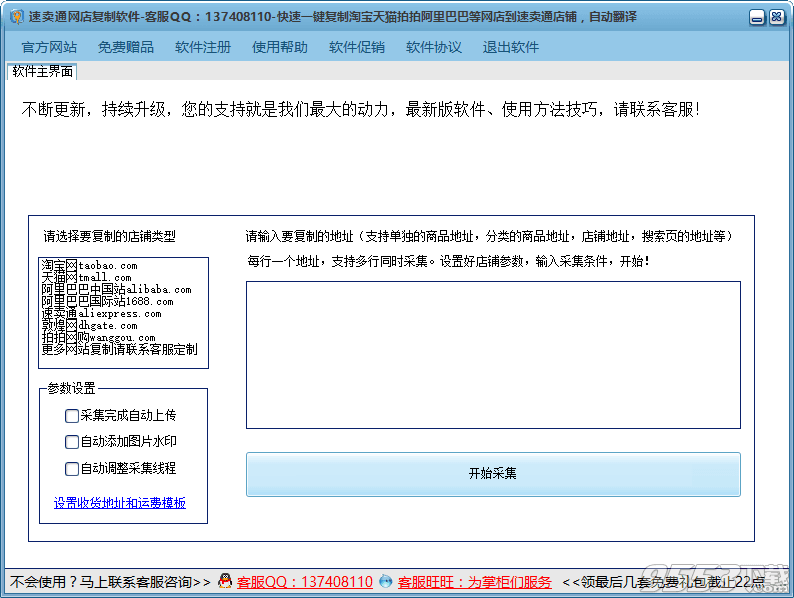Click 软件注册 in the menu bar
The width and height of the screenshot is (794, 598).
click(x=203, y=47)
